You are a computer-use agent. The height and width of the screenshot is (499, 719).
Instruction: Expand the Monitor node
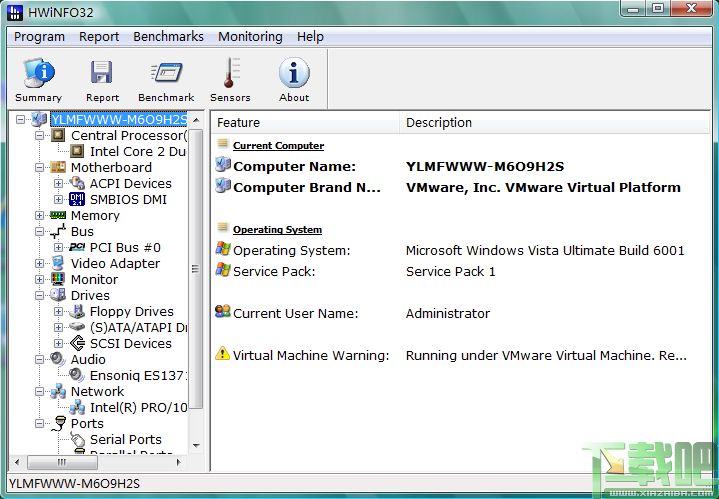tap(39, 280)
